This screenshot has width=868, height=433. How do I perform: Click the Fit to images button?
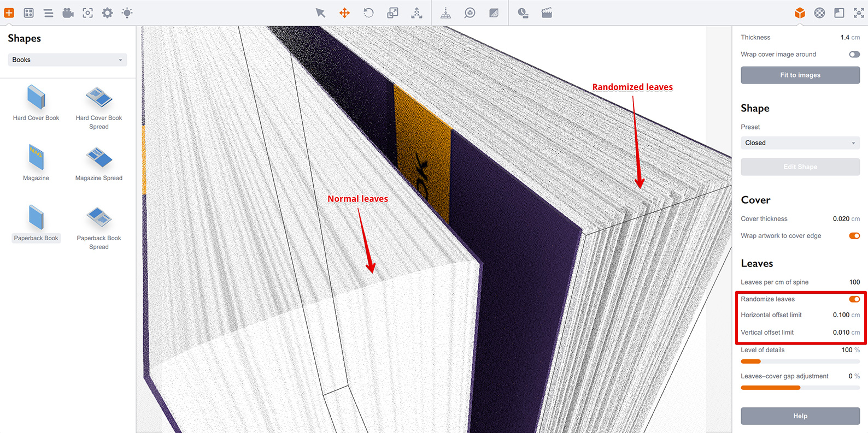[800, 75]
